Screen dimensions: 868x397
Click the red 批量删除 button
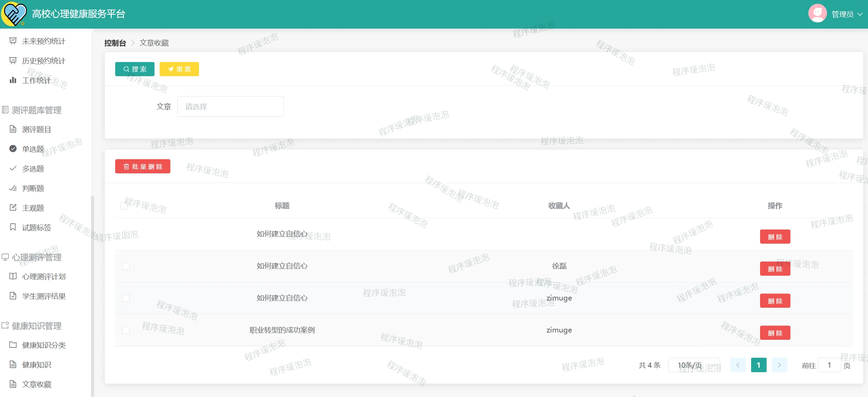pyautogui.click(x=142, y=166)
